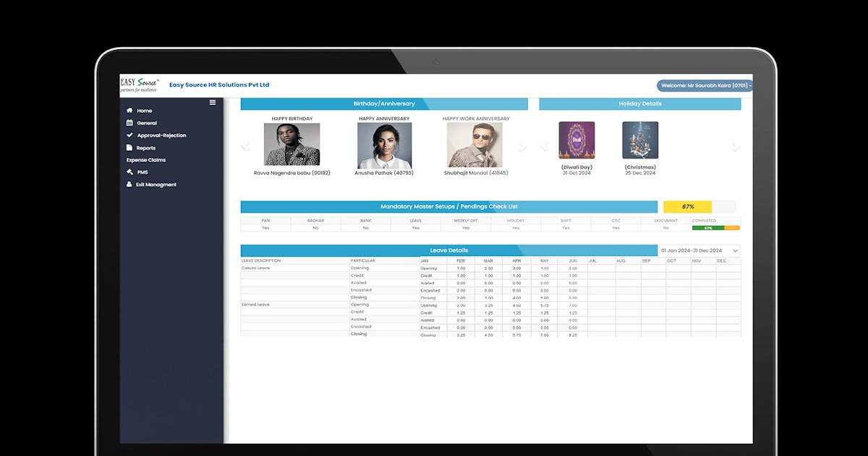Click the 8.25 closing value for June
This screenshot has width=868, height=456.
[573, 335]
